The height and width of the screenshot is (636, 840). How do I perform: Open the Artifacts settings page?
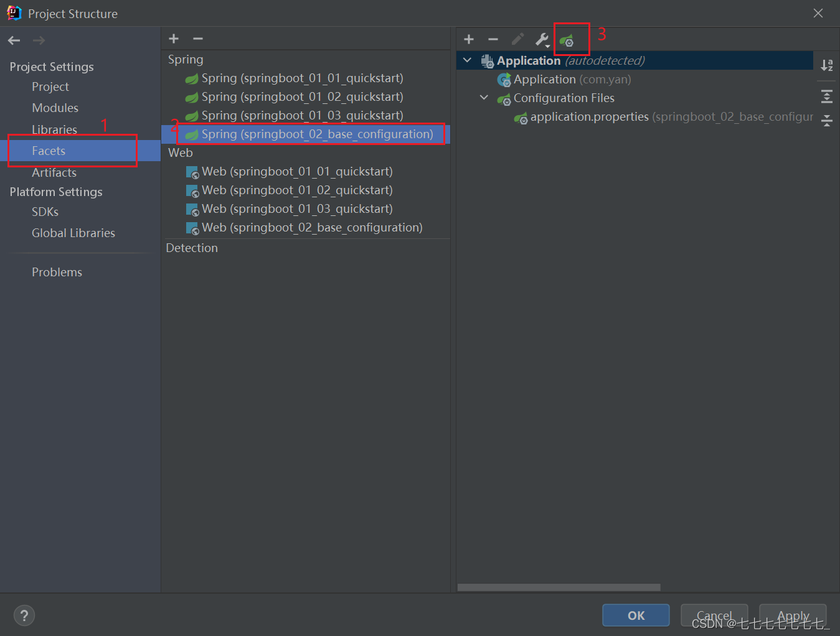(54, 172)
